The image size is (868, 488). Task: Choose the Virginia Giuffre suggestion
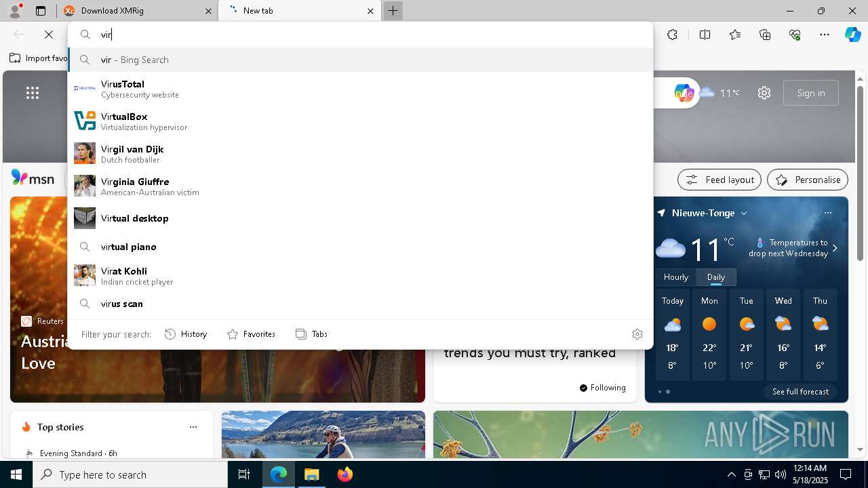pos(360,186)
